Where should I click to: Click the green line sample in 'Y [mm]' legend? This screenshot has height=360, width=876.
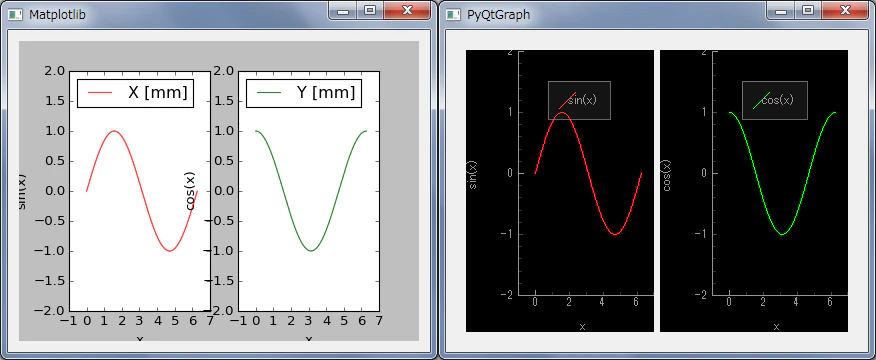tap(268, 93)
